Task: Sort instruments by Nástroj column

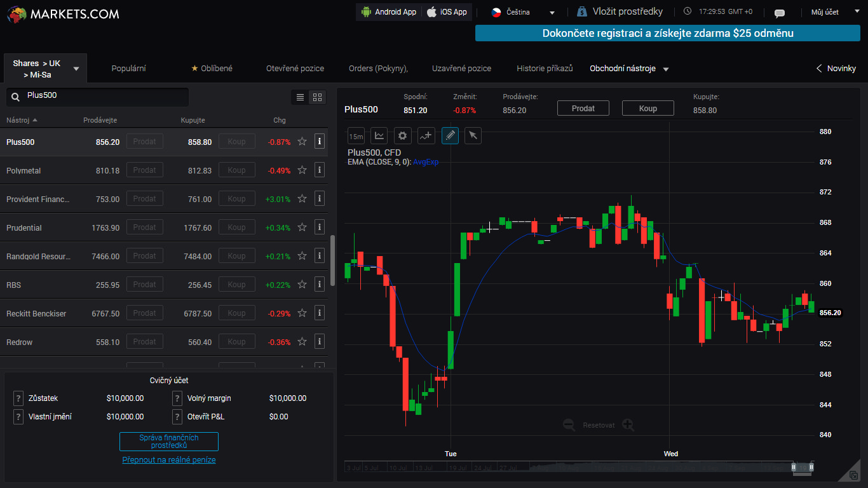Action: tap(22, 120)
